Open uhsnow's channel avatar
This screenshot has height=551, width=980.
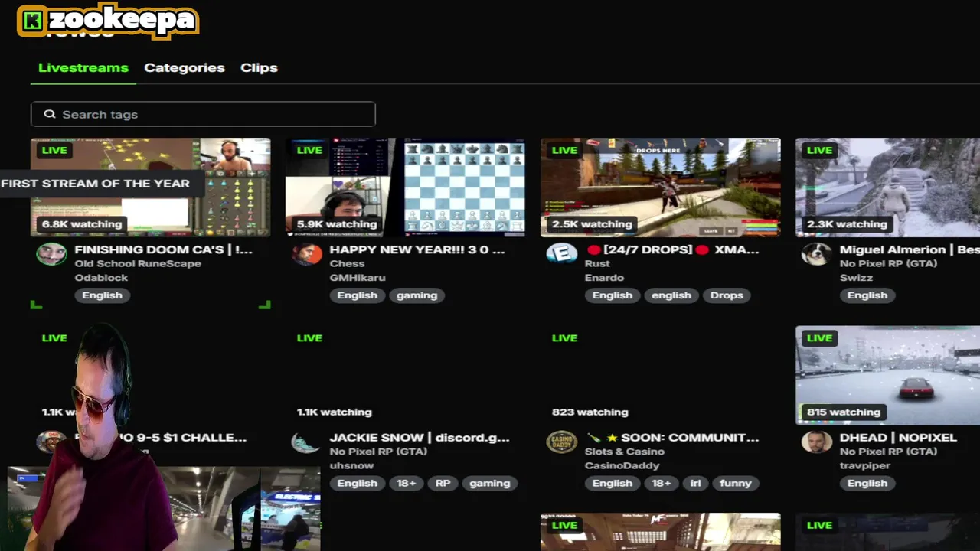click(306, 442)
